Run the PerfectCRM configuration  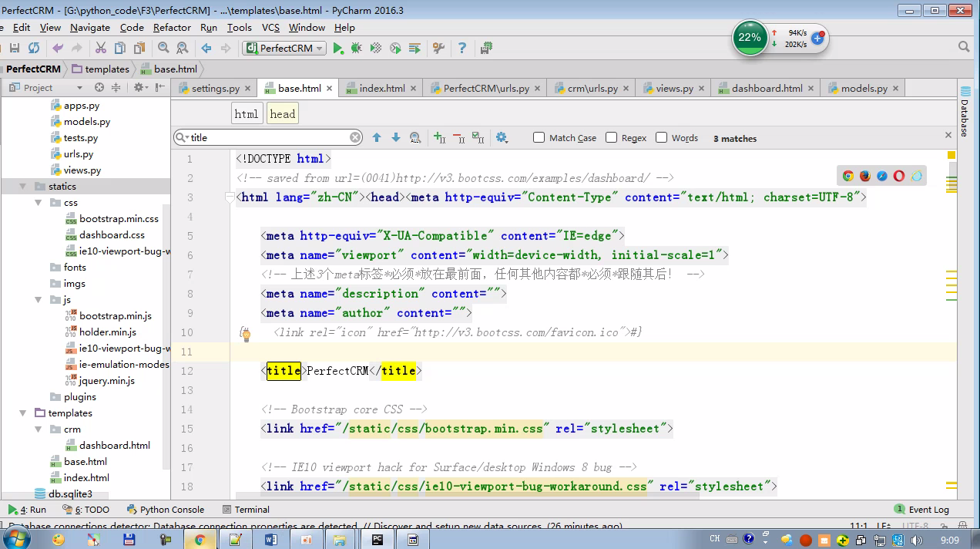tap(337, 48)
